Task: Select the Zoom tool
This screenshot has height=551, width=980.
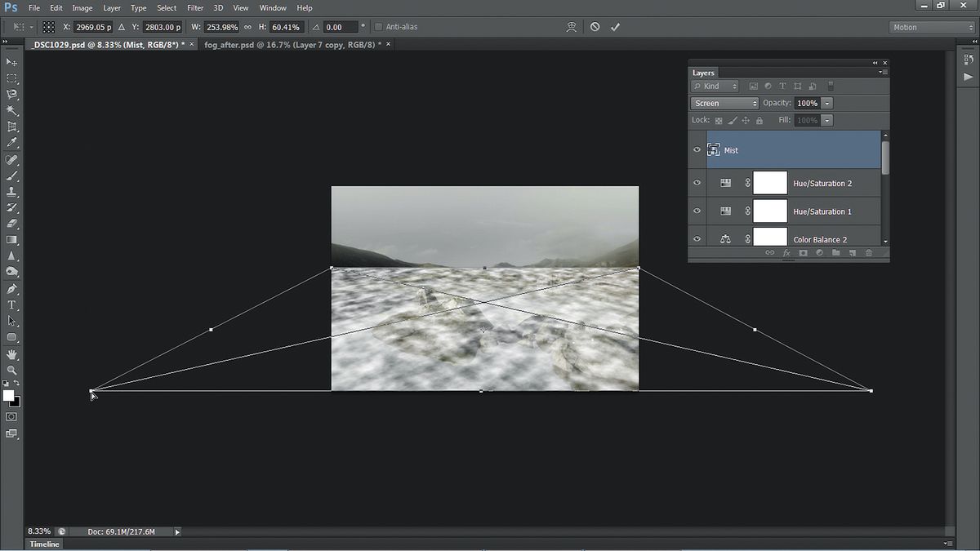Action: coord(12,370)
